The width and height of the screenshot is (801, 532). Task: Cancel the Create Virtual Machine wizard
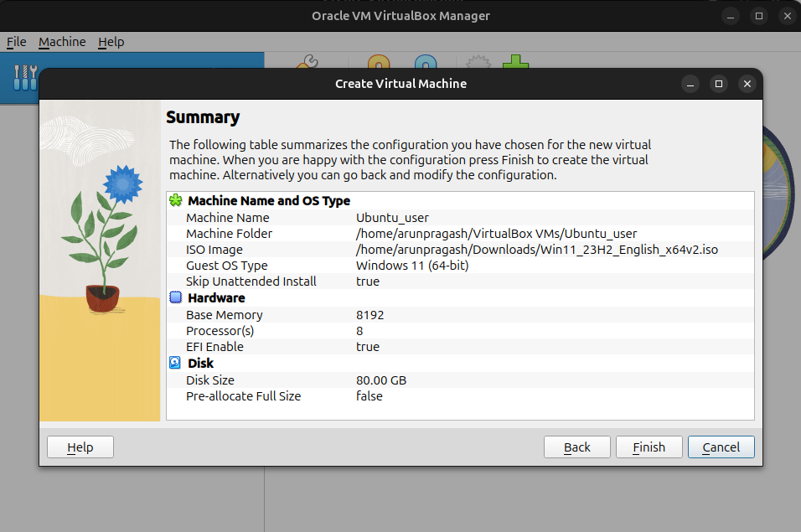point(721,447)
